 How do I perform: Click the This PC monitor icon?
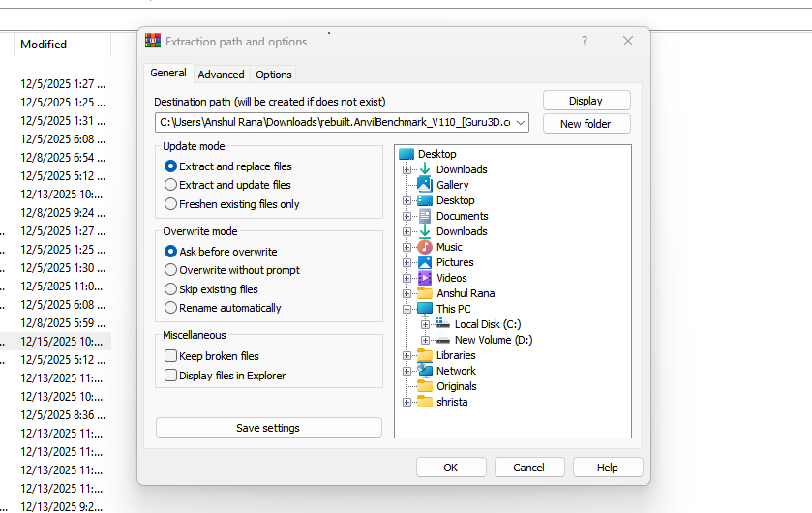[x=425, y=309]
